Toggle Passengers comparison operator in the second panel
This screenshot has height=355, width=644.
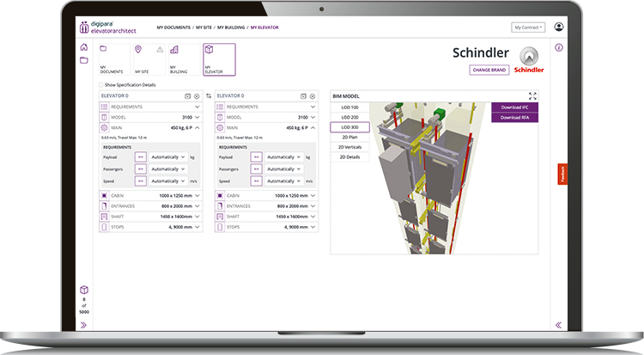coord(256,169)
